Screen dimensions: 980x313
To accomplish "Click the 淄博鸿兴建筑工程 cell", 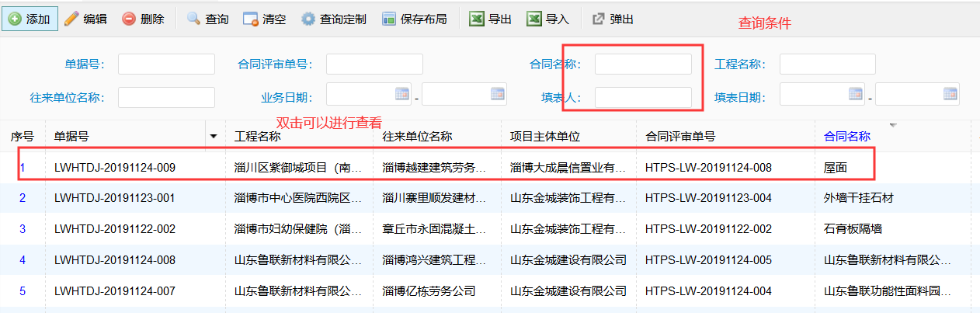I will [435, 260].
